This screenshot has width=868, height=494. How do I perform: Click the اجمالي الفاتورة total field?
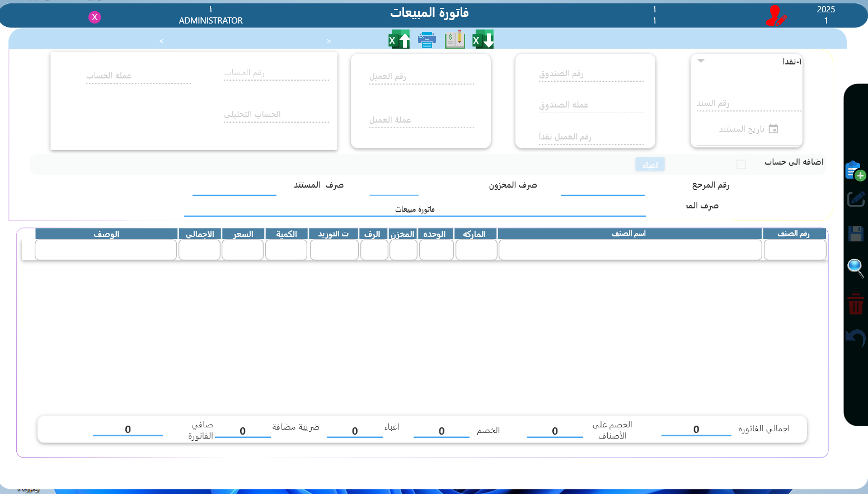click(696, 430)
